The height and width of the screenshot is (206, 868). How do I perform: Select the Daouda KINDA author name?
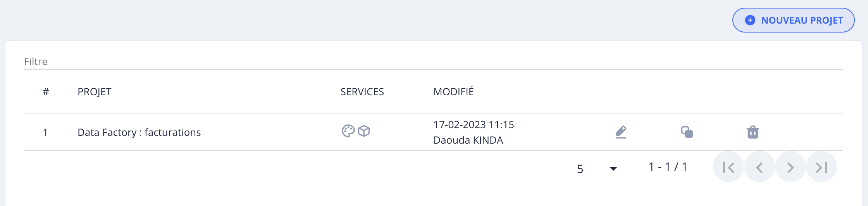coord(468,140)
